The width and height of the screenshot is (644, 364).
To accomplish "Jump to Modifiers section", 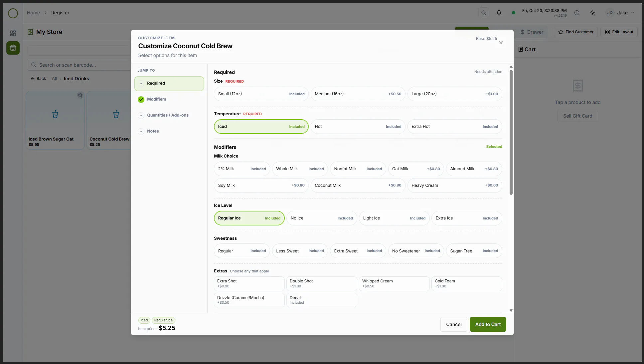I will pos(169,99).
